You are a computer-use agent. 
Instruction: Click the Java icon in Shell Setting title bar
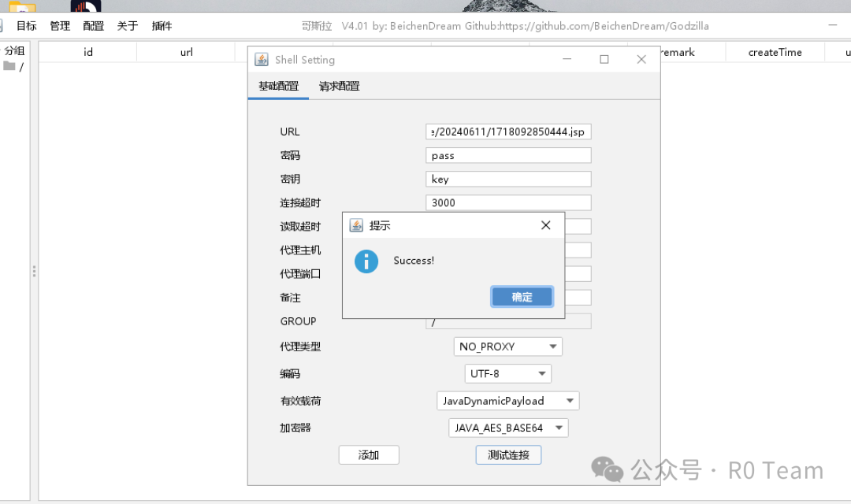coord(262,59)
